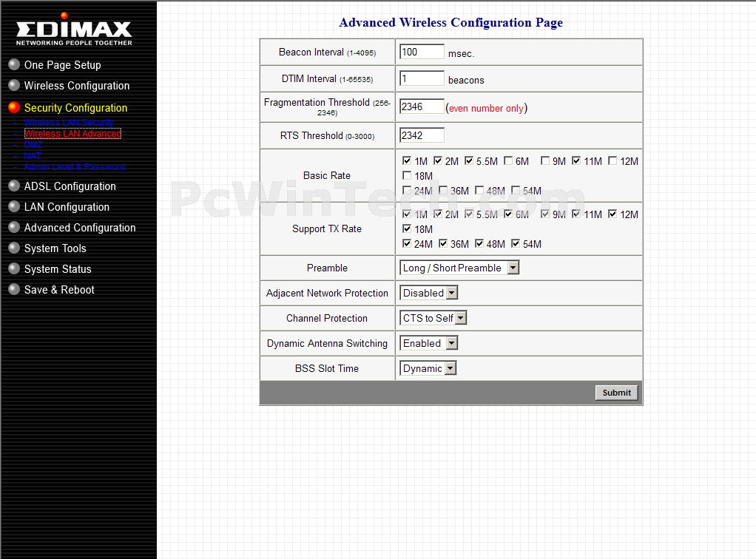Uncheck Support TX Rate 11M checkbox
The width and height of the screenshot is (756, 559).
[576, 214]
